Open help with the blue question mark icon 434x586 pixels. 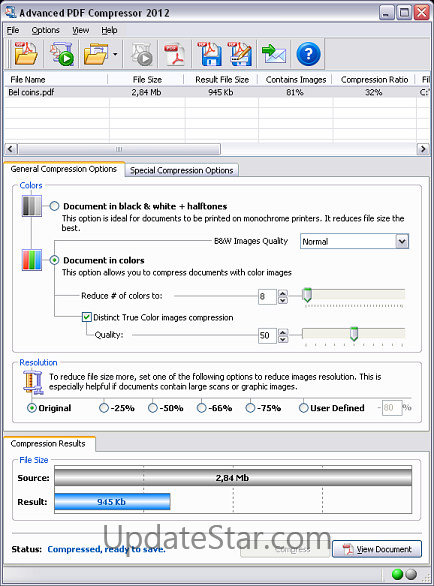coord(308,54)
